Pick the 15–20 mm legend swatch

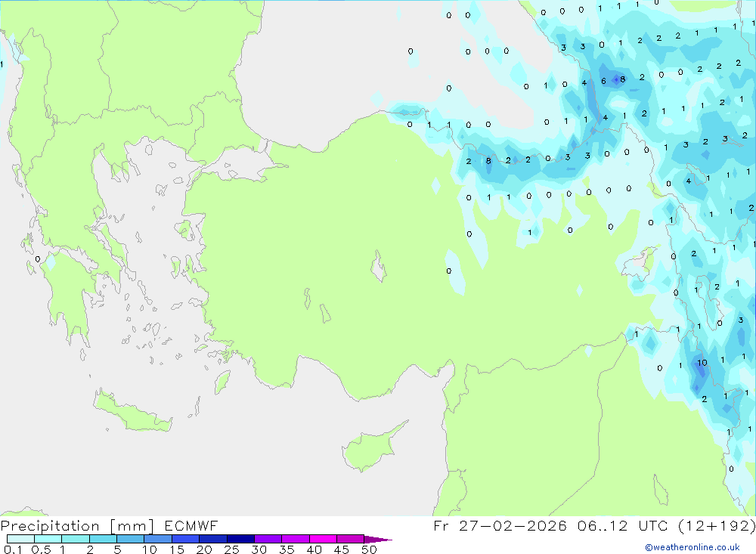pos(186,539)
